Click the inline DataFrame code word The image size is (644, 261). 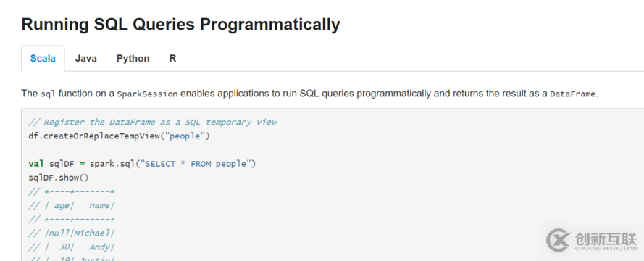[x=572, y=94]
